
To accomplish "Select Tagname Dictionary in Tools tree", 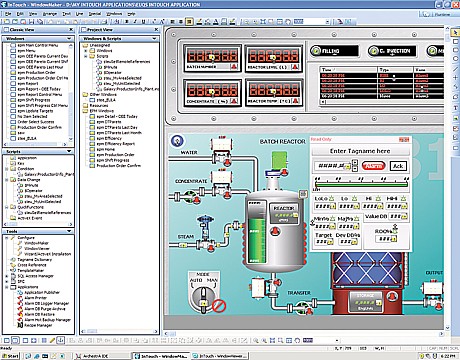I will (35, 259).
